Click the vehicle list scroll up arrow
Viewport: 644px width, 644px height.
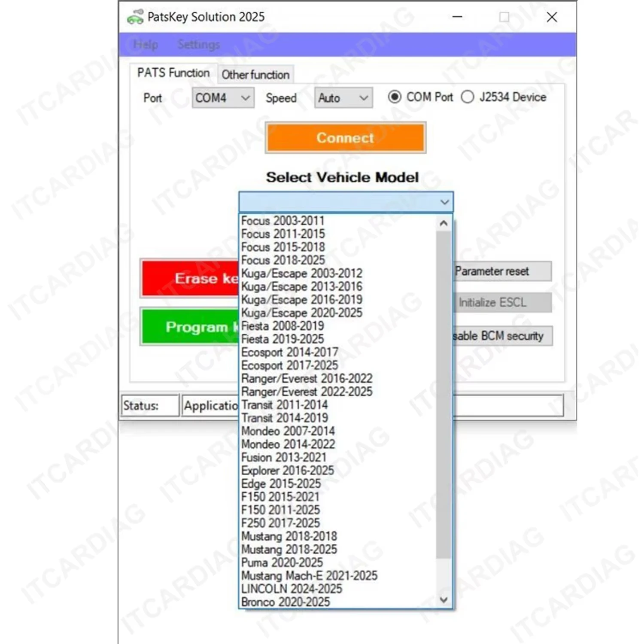click(444, 223)
